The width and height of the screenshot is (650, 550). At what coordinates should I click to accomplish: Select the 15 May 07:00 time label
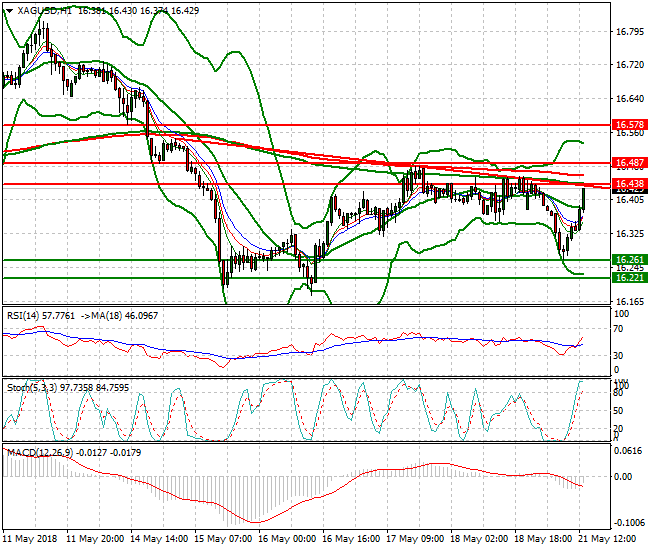click(x=223, y=539)
